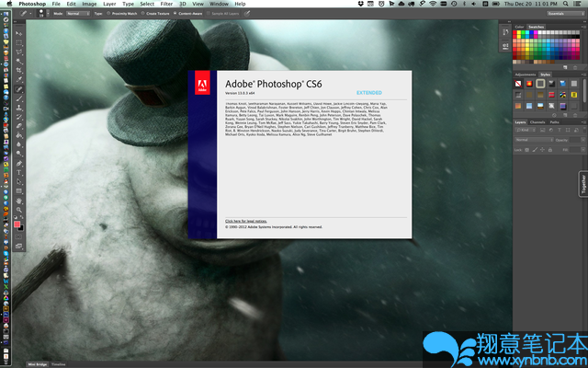Select the Brush tool

click(x=18, y=98)
